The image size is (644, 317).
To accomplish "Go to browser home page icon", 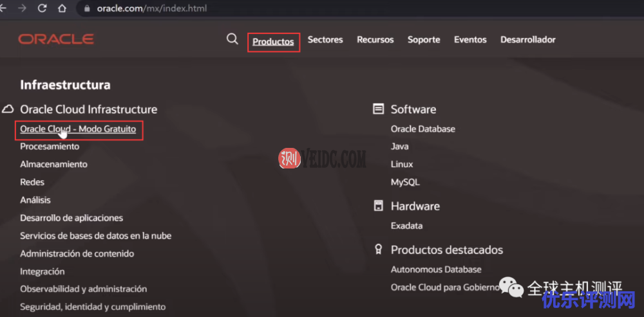I will click(62, 8).
